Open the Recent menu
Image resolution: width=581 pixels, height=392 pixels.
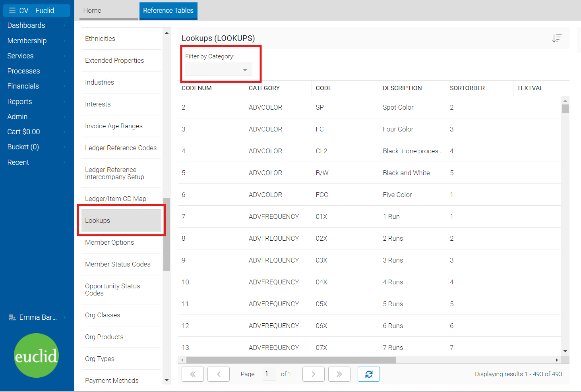(x=37, y=162)
